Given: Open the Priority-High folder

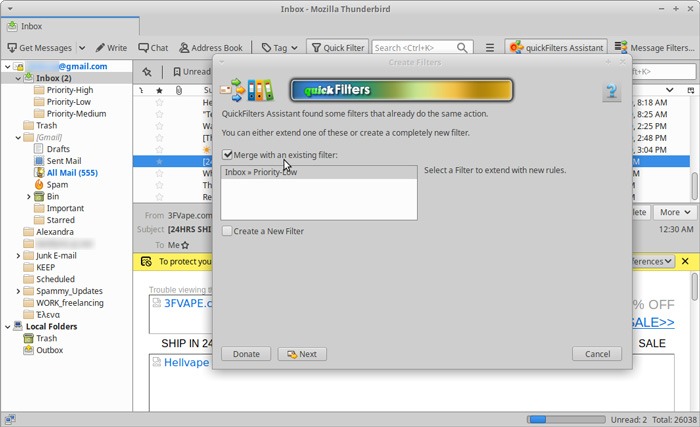Looking at the screenshot, I should click(70, 90).
